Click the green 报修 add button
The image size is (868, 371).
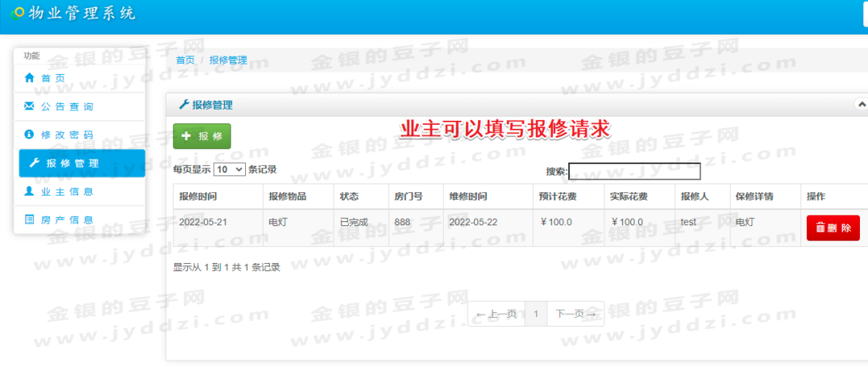point(202,136)
